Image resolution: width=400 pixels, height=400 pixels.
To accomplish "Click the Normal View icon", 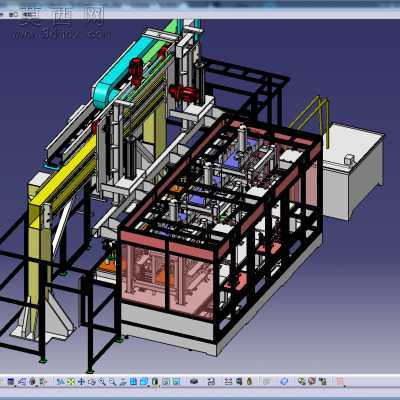I will [x=123, y=382].
